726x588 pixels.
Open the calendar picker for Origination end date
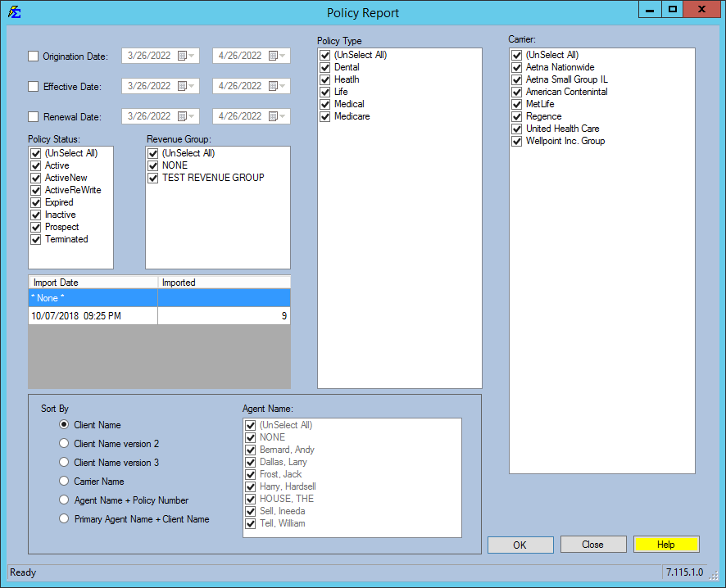tap(273, 55)
